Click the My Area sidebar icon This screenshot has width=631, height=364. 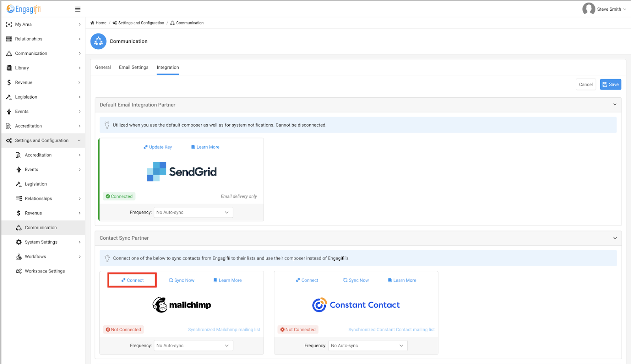(x=9, y=24)
